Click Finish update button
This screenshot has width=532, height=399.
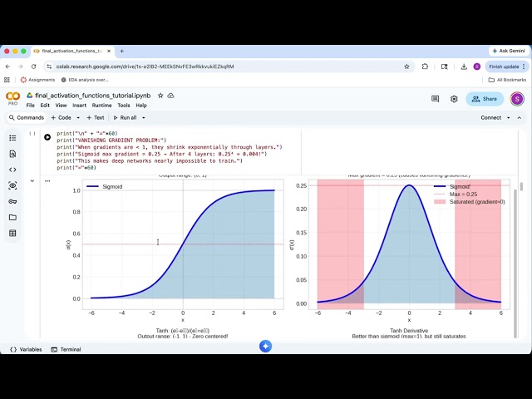point(504,66)
